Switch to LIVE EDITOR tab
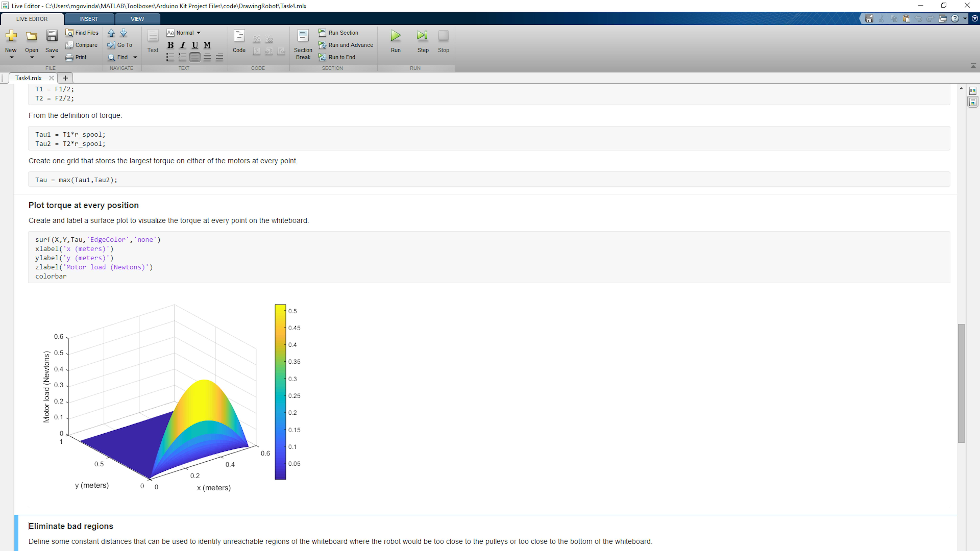980x551 pixels. point(32,19)
